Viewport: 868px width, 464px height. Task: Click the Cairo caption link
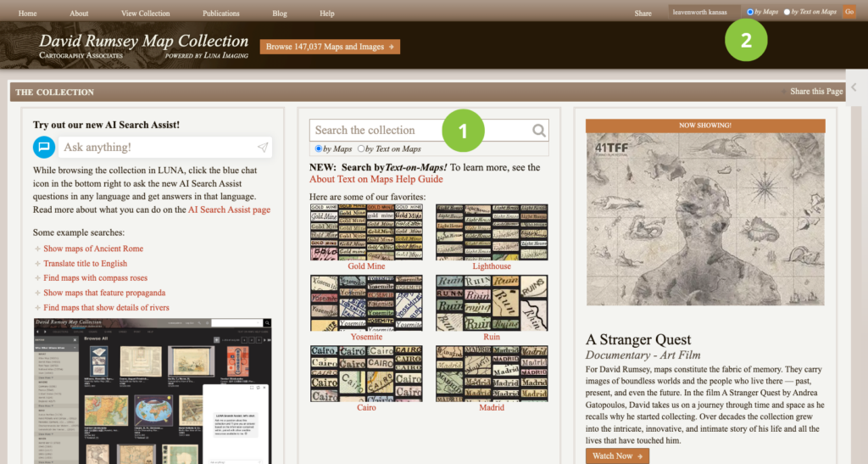click(366, 407)
